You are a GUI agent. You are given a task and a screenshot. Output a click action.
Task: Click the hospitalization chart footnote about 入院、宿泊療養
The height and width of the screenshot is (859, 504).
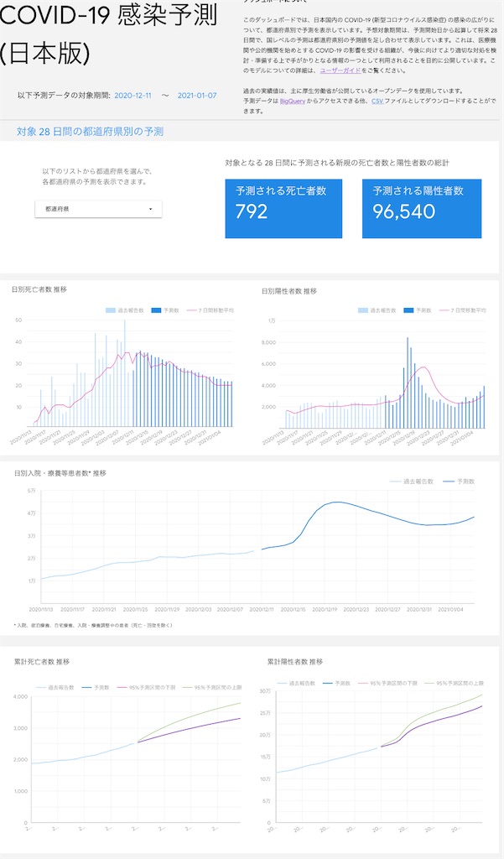pos(93,625)
